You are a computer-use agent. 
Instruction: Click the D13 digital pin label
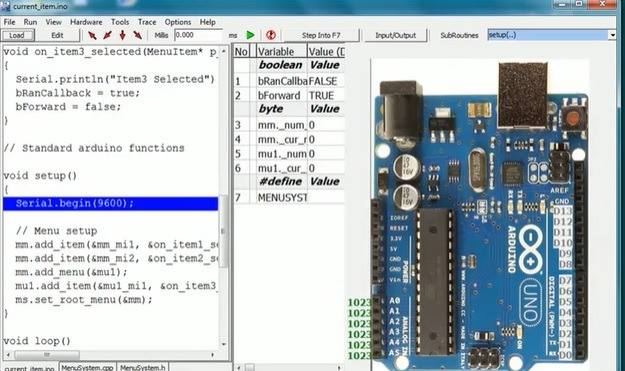pos(562,211)
